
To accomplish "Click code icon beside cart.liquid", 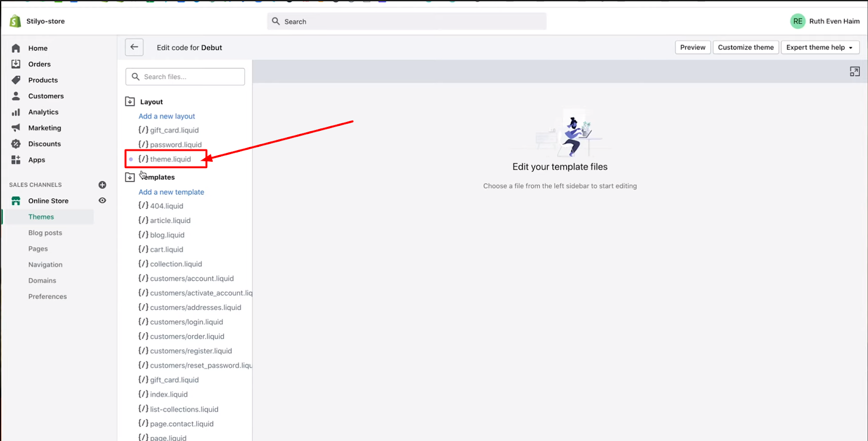I will pyautogui.click(x=143, y=249).
